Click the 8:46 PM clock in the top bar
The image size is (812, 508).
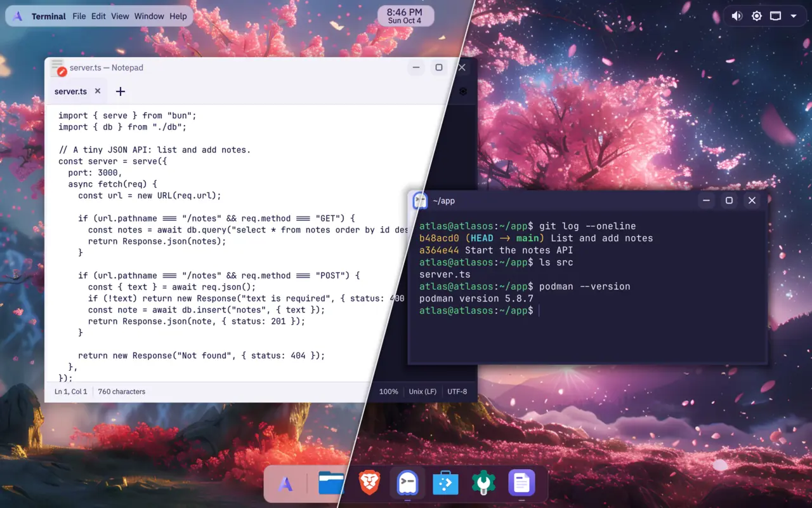tap(405, 17)
